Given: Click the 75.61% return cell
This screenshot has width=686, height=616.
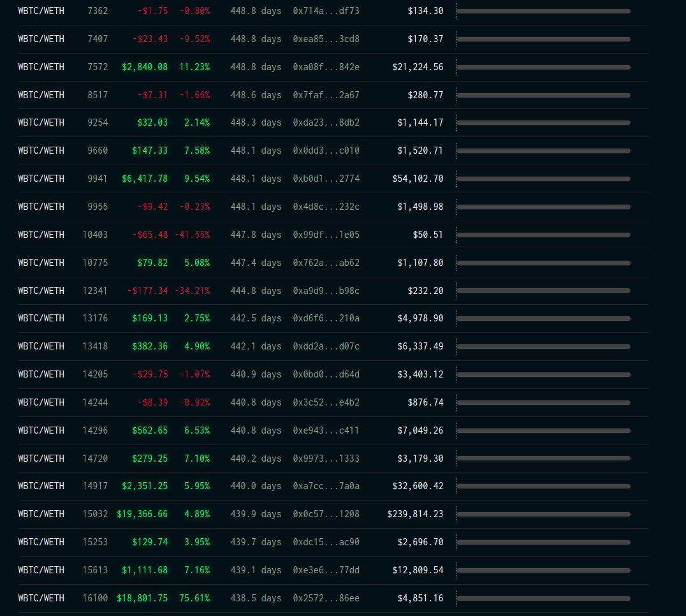Looking at the screenshot, I should tap(194, 598).
